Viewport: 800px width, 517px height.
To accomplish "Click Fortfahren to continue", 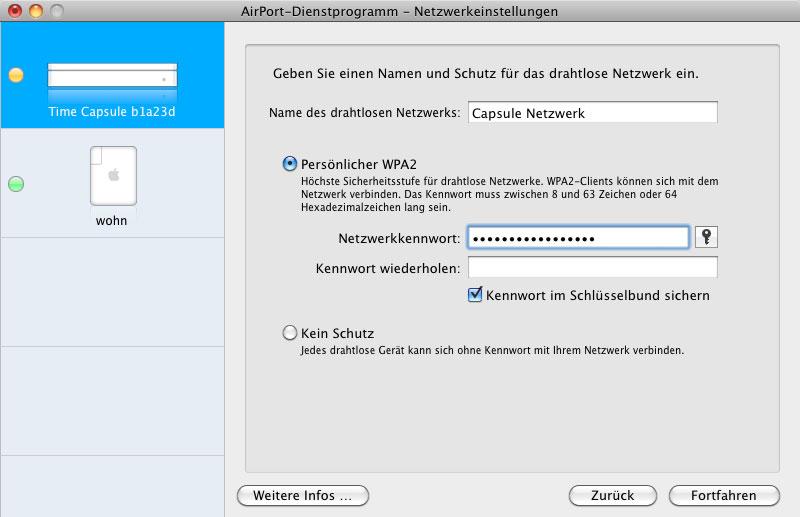I will pos(724,496).
